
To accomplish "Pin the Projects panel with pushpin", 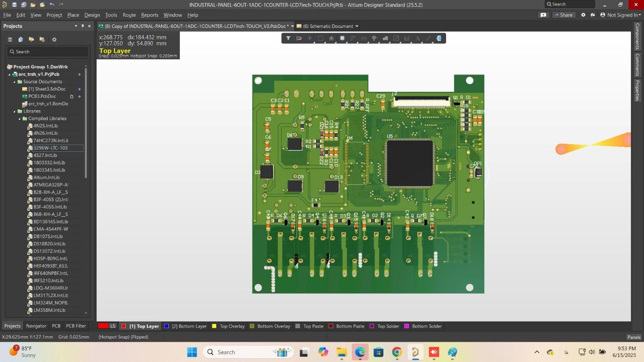I will pos(82,26).
